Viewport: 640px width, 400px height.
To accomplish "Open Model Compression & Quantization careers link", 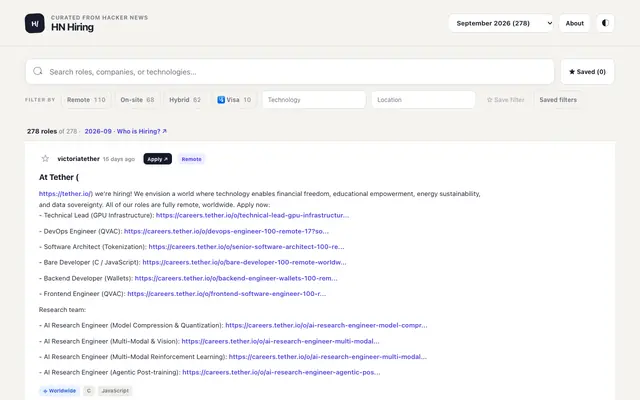I will click(326, 325).
